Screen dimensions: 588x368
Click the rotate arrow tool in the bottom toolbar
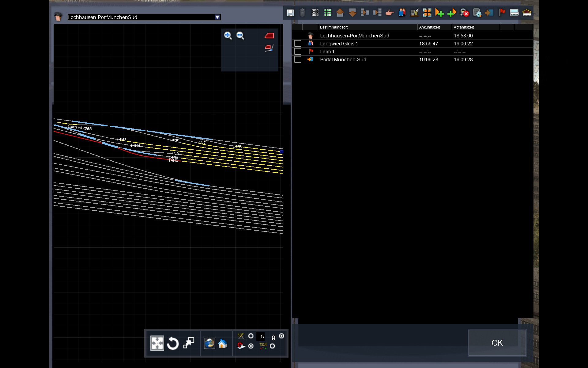[173, 343]
